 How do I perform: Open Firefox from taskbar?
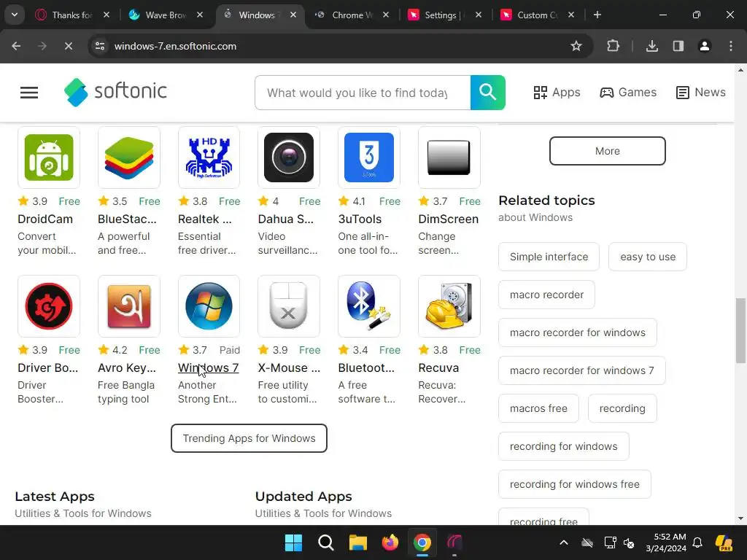(x=390, y=542)
